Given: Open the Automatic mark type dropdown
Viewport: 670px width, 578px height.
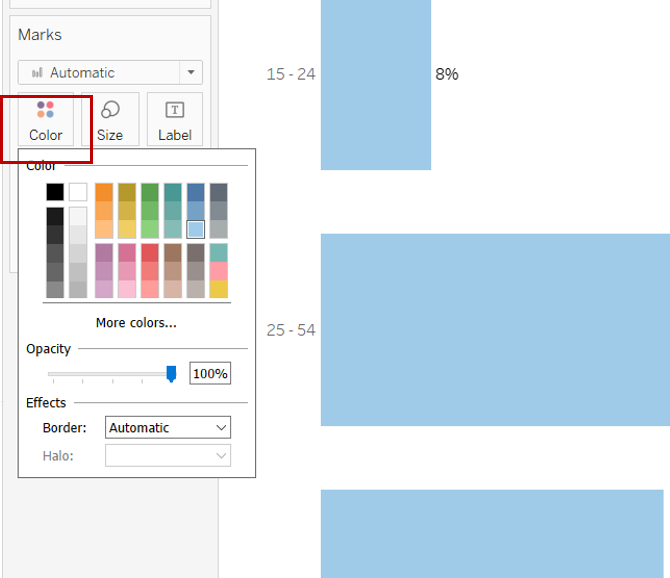Looking at the screenshot, I should tap(110, 72).
